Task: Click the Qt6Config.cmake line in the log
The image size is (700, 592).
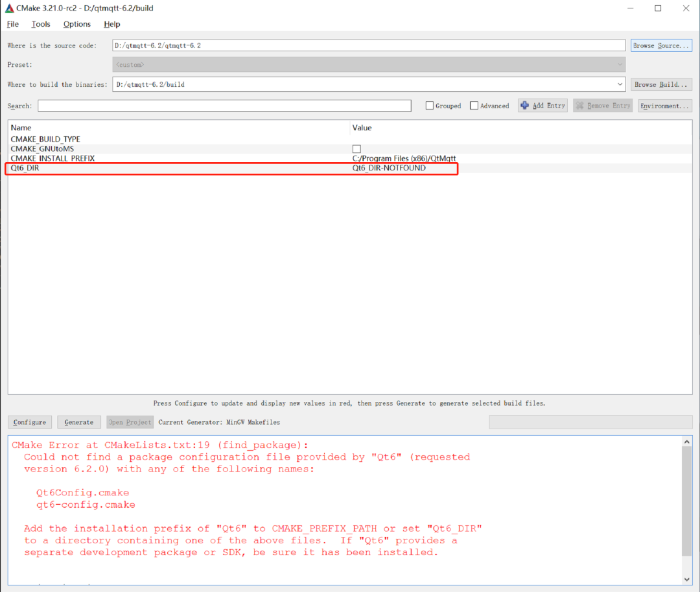Action: coord(82,492)
